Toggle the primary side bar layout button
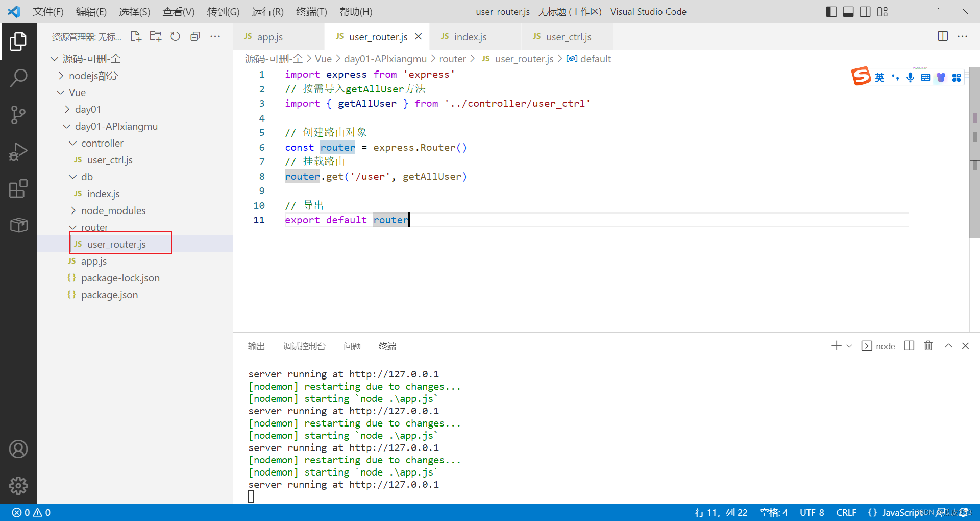Viewport: 980px width, 521px height. 831,11
